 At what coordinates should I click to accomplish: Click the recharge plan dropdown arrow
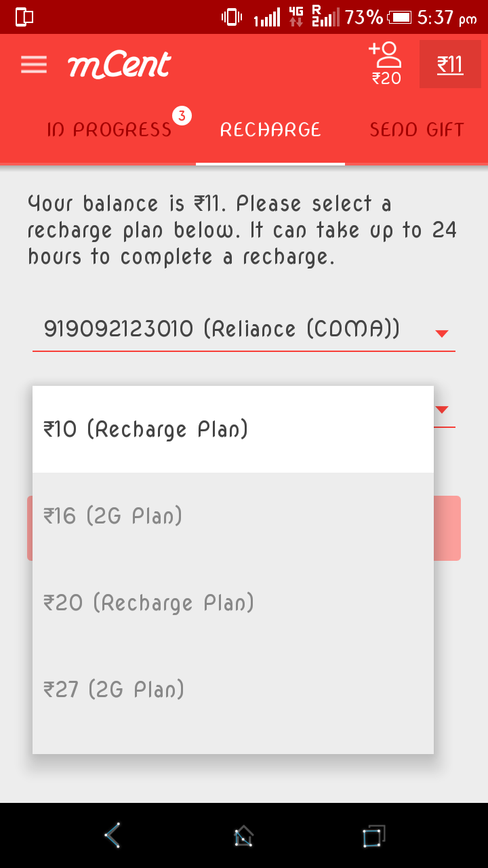tap(442, 410)
